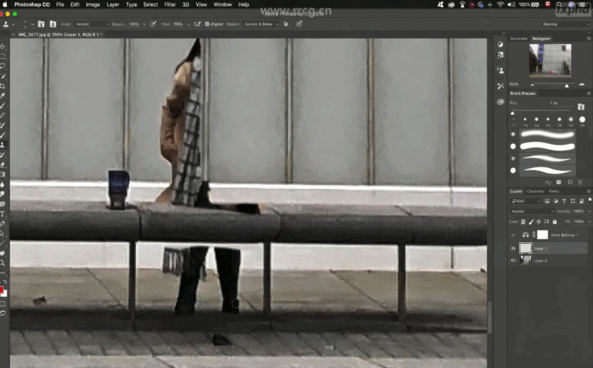Select the Zoom tool
The height and width of the screenshot is (368, 593).
[x=3, y=263]
